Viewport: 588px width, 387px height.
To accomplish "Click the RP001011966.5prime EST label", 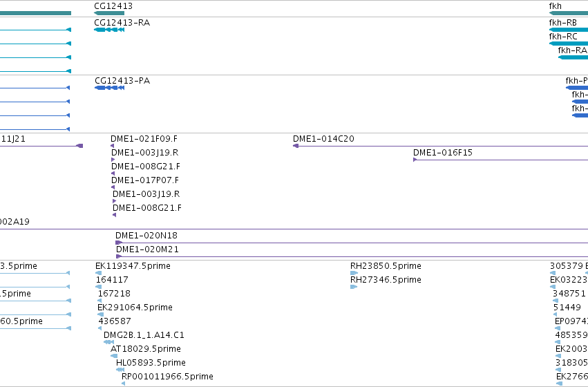I will click(167, 377).
